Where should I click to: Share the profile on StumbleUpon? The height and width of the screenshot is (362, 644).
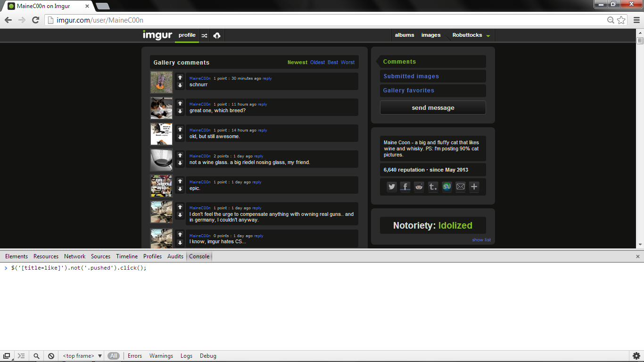tap(446, 187)
